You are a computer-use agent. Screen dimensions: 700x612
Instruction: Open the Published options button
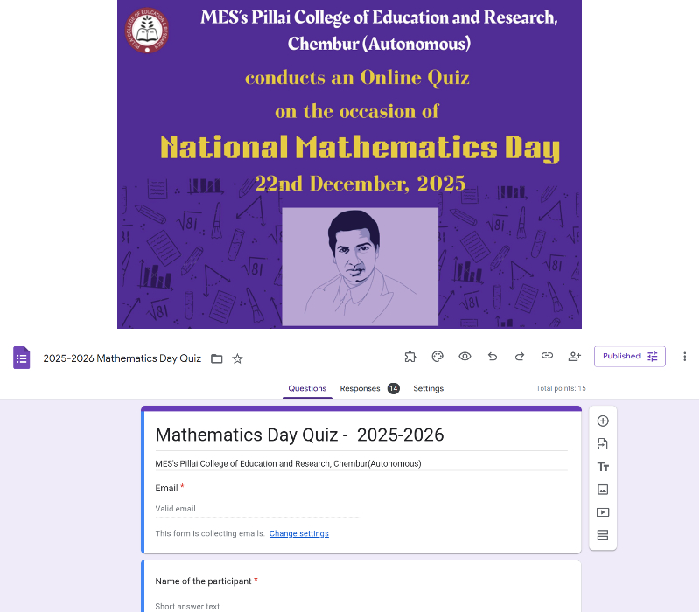(629, 356)
